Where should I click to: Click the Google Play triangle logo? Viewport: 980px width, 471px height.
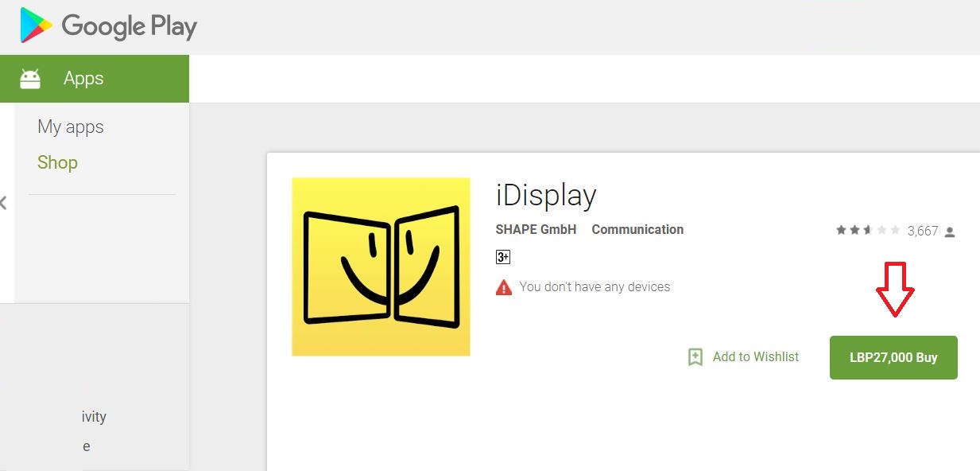(36, 25)
